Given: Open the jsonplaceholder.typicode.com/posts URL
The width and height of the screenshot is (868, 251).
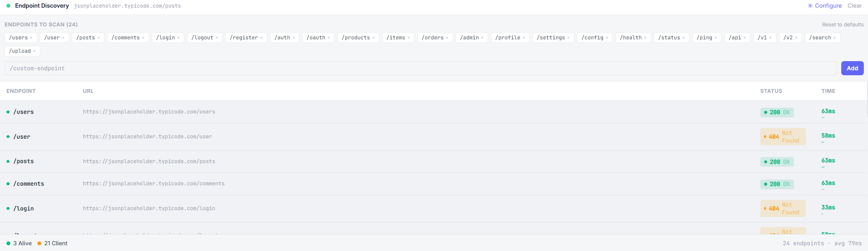Looking at the screenshot, I should [x=149, y=161].
